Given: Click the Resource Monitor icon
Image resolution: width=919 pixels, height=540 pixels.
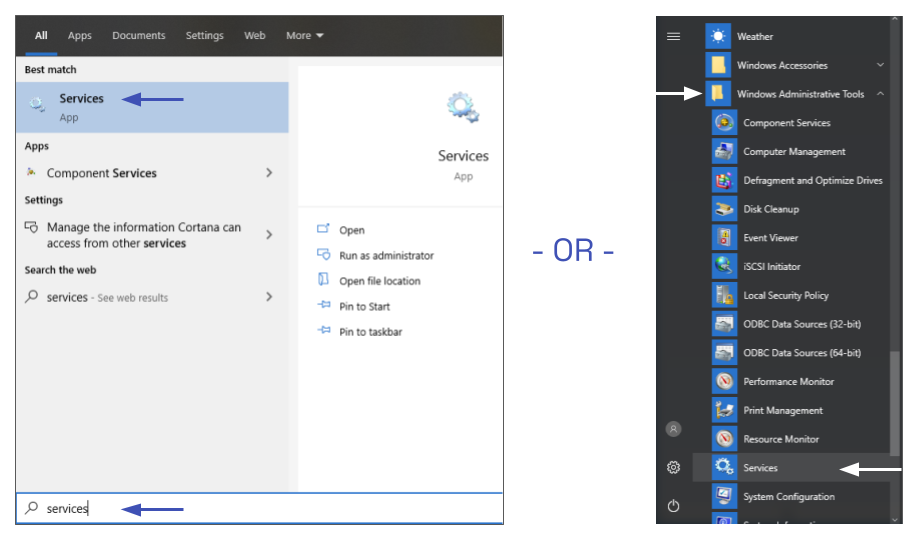Looking at the screenshot, I should [x=724, y=439].
